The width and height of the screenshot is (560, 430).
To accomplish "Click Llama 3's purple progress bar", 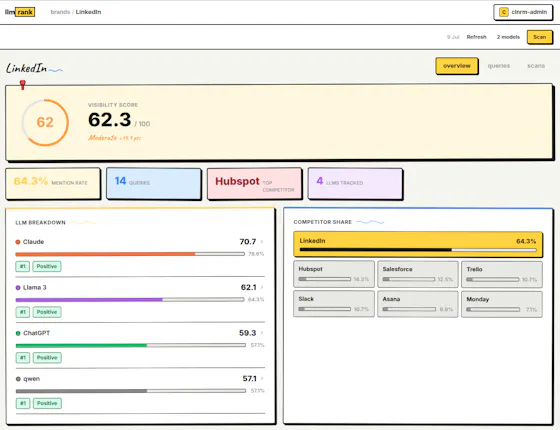I will point(130,300).
